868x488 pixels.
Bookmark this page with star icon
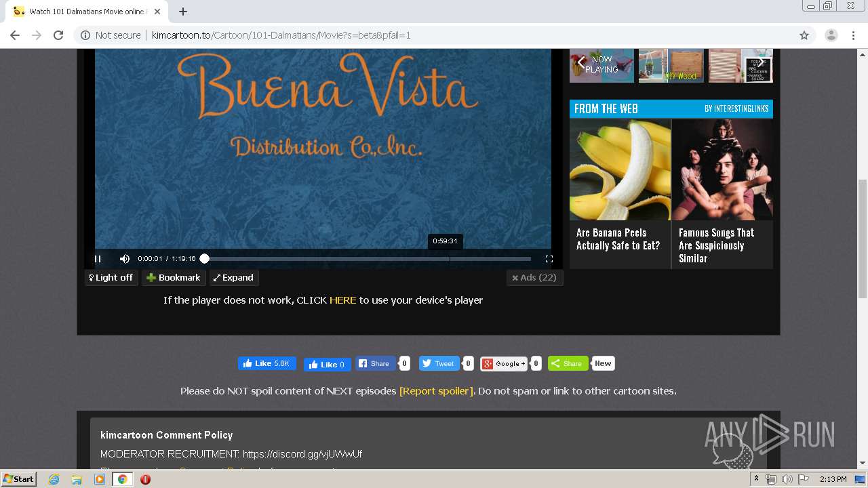804,35
